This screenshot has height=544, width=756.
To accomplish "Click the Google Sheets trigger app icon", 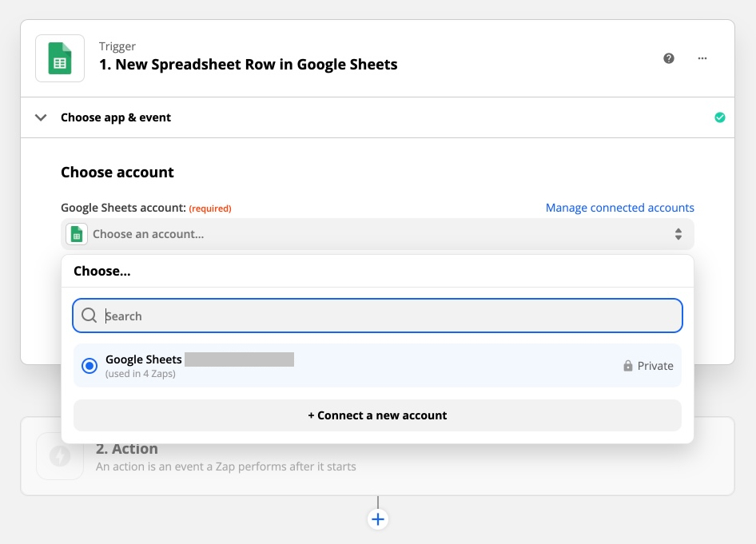I will (60, 58).
